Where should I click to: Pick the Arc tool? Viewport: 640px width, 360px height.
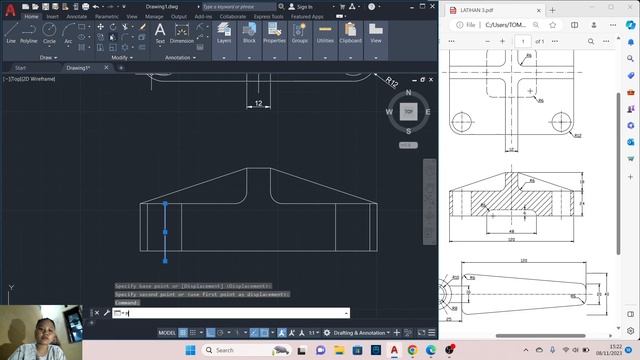tap(68, 30)
